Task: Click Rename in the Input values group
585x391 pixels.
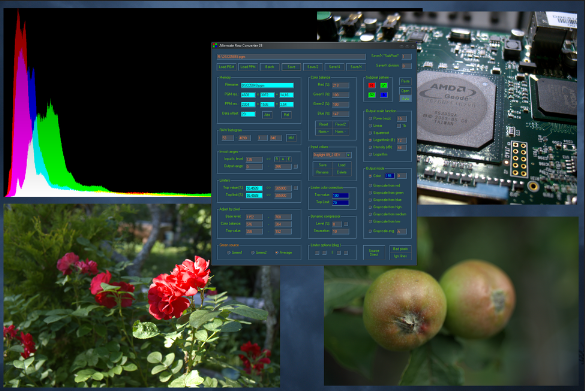Action: coord(323,172)
